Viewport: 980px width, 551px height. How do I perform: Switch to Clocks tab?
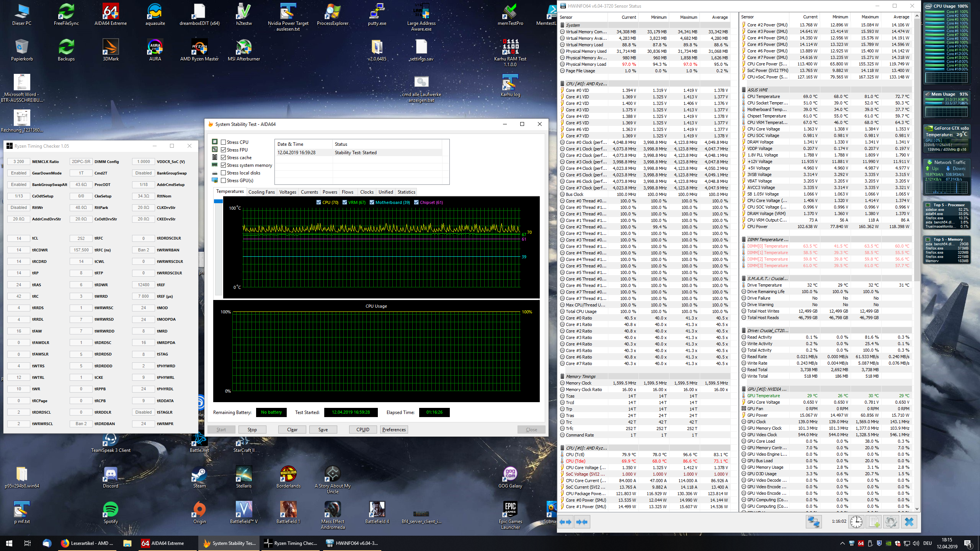366,192
